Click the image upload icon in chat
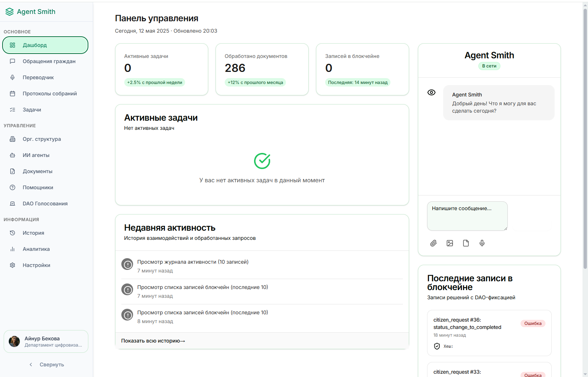Screen dimensions: 588x377 coord(450,243)
